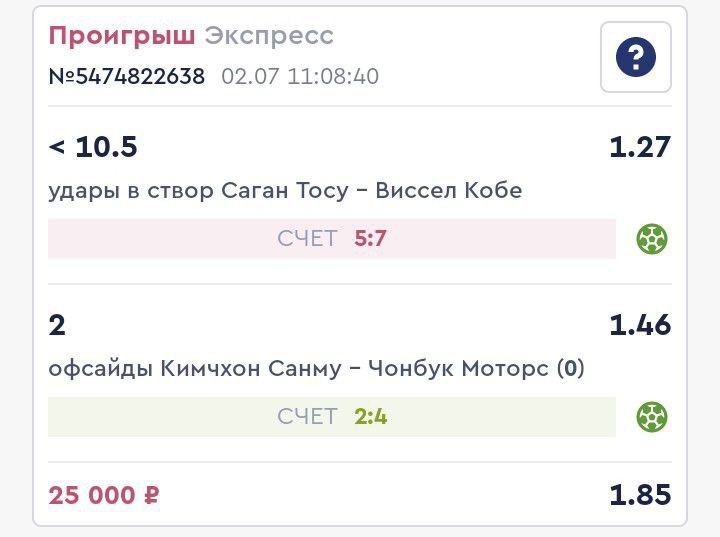Click the 1.46 odds value

click(640, 325)
